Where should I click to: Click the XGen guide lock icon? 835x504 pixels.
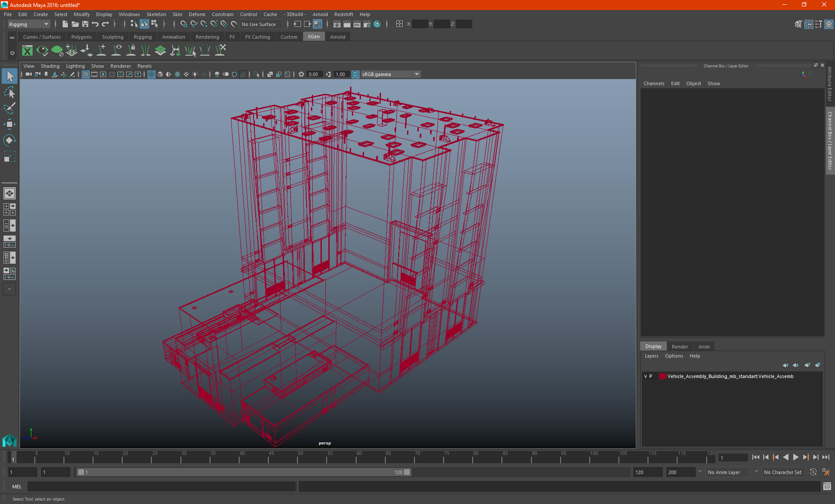[131, 50]
